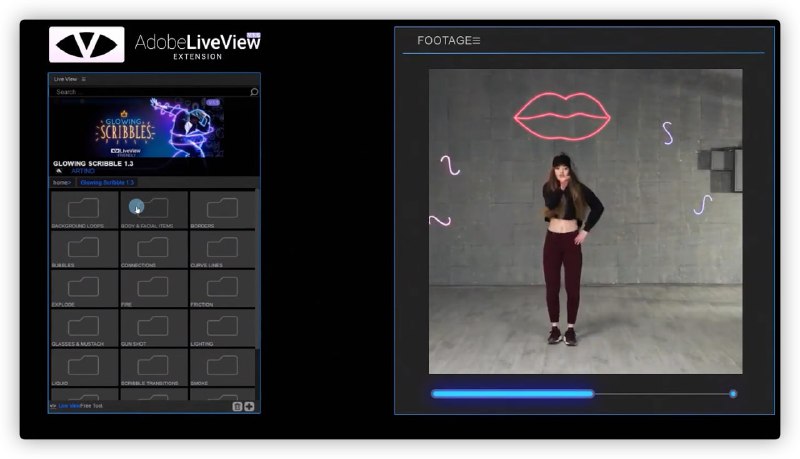
Task: Click the folder list scrollbar
Action: pos(257,270)
